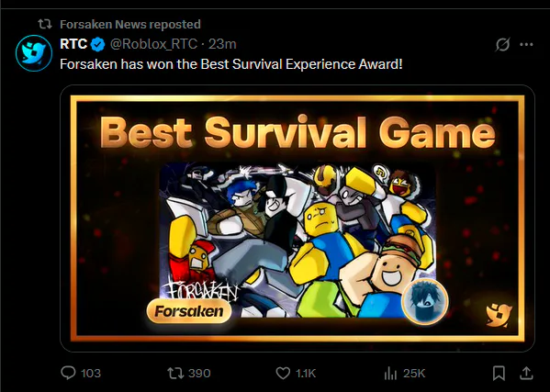Screen dimensions: 550x392
Task: Bookmark this post
Action: [499, 373]
